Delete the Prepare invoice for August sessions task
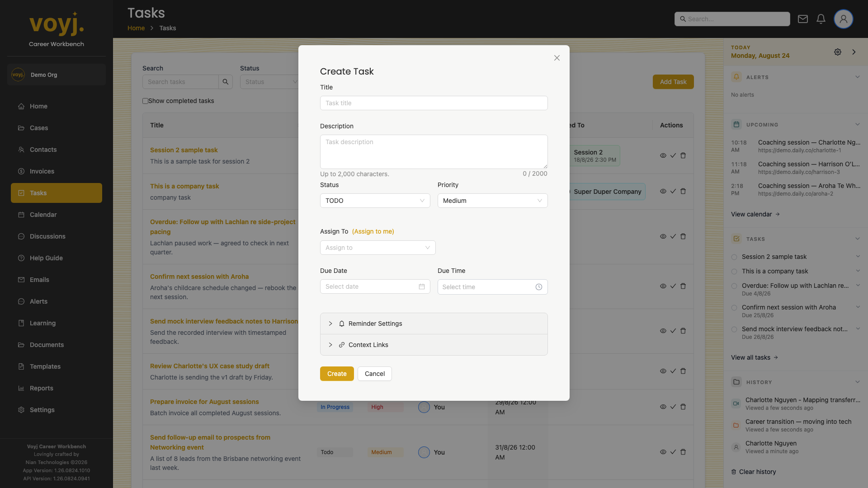 pos(683,407)
